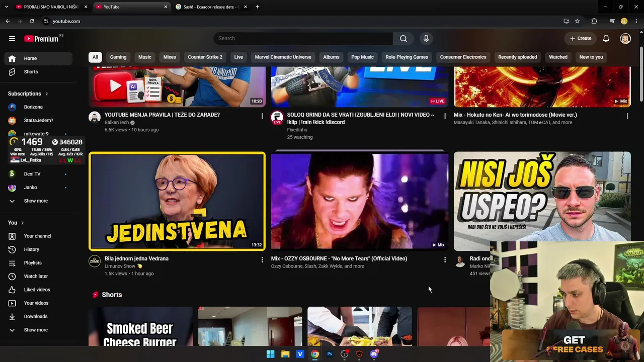Select the Counter-Strike 2 filter chip
This screenshot has width=644, height=362.
click(x=205, y=57)
